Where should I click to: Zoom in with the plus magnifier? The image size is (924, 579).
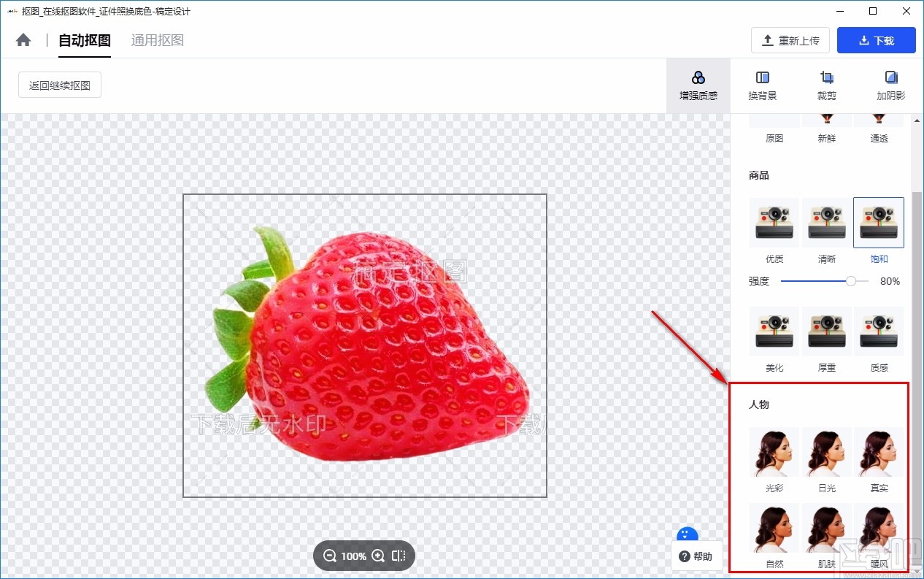pos(378,556)
